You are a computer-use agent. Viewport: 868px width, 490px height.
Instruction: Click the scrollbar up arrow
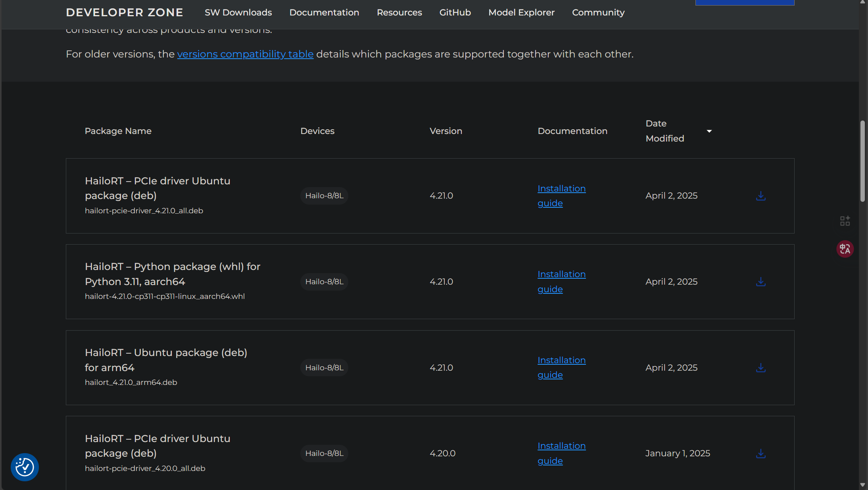[x=862, y=2]
